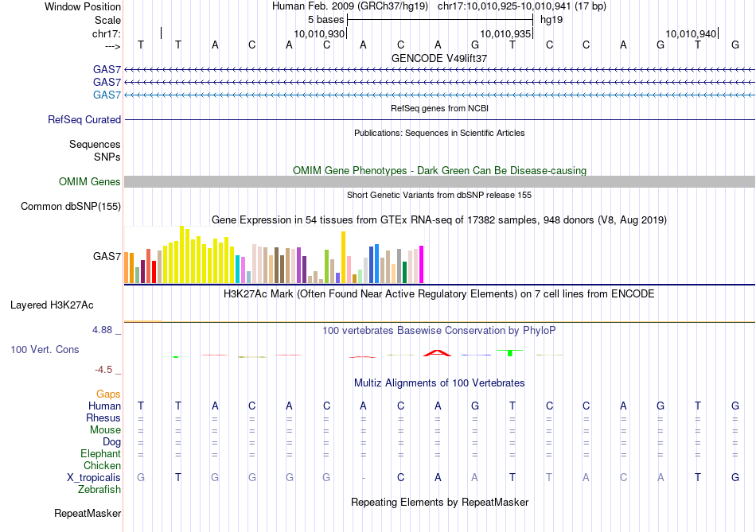This screenshot has height=532, width=756.
Task: Click the SNPs track label
Action: (x=107, y=157)
